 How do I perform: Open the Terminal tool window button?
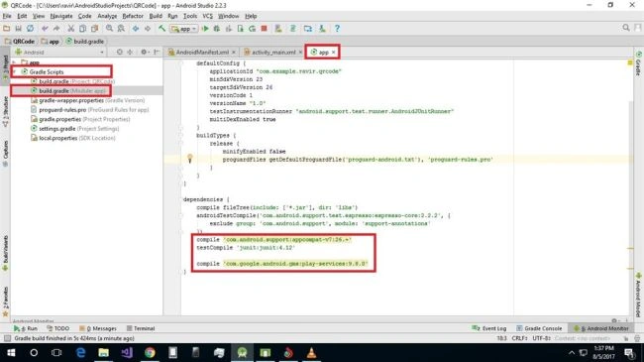click(141, 328)
